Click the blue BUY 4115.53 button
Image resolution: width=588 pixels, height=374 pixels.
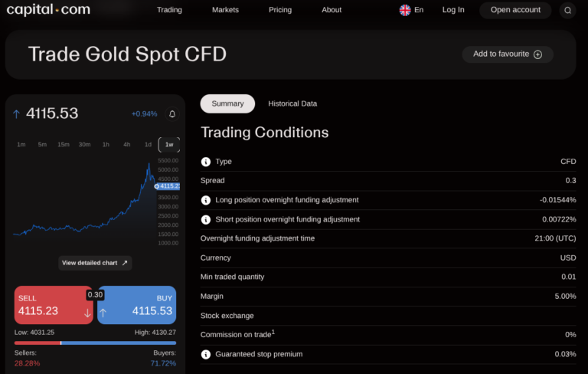pos(137,305)
